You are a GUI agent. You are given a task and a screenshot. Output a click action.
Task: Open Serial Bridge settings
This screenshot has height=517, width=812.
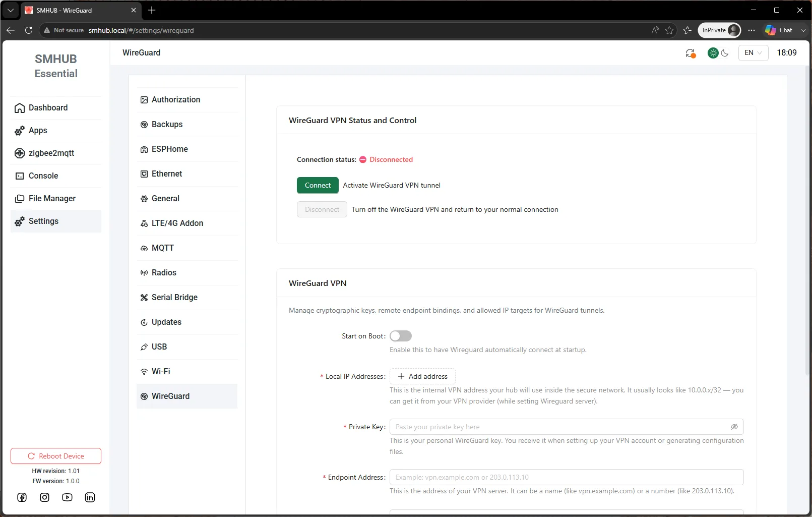[187, 298]
